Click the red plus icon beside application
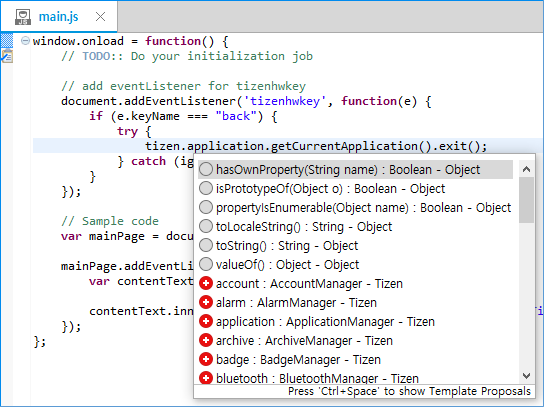 [x=206, y=322]
